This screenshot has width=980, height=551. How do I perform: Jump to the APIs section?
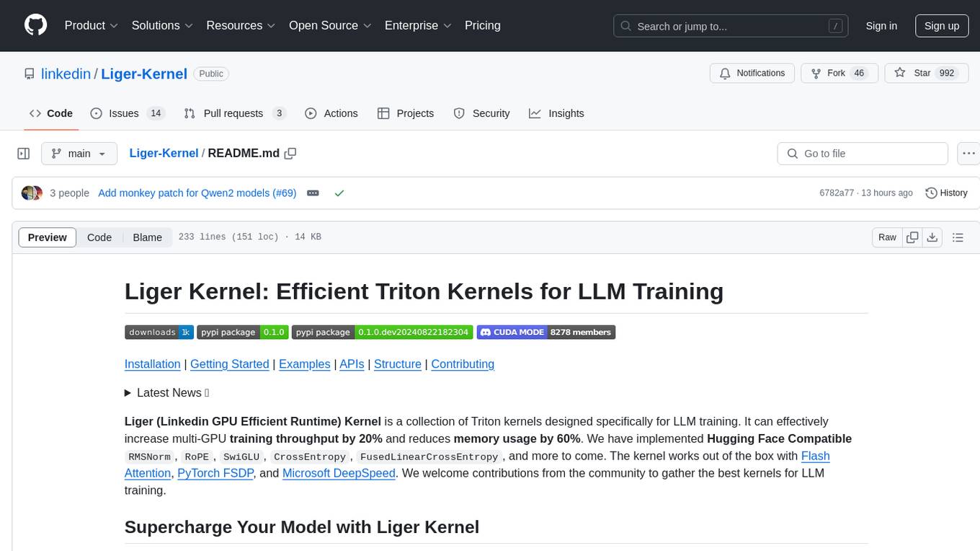(352, 364)
